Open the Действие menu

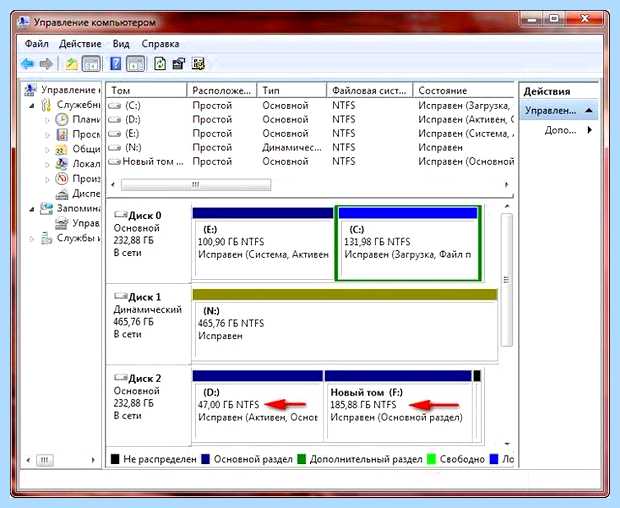(x=80, y=43)
